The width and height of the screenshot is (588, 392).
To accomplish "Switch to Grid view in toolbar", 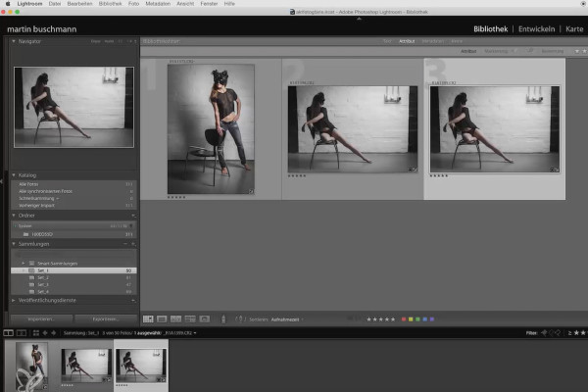I will [x=148, y=318].
